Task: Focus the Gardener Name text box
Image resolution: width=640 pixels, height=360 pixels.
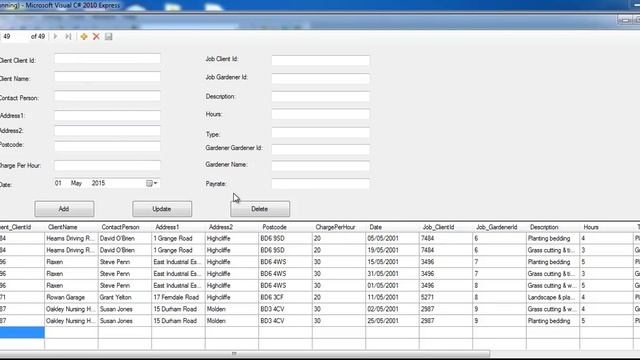Action: 320,166
